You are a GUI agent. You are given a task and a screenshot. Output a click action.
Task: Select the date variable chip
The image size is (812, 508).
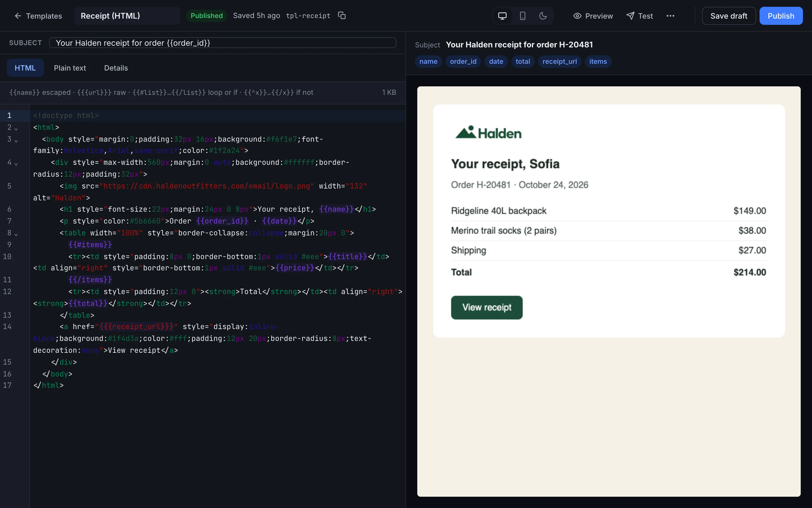coord(496,62)
